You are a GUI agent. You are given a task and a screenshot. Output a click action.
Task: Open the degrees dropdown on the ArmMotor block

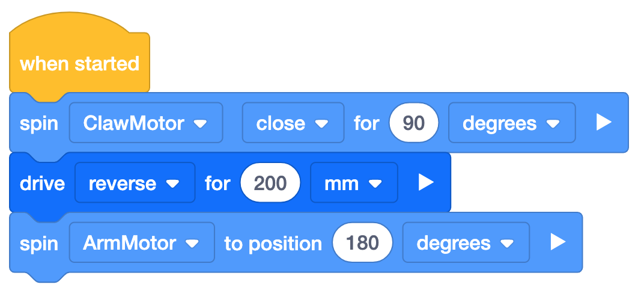click(466, 243)
